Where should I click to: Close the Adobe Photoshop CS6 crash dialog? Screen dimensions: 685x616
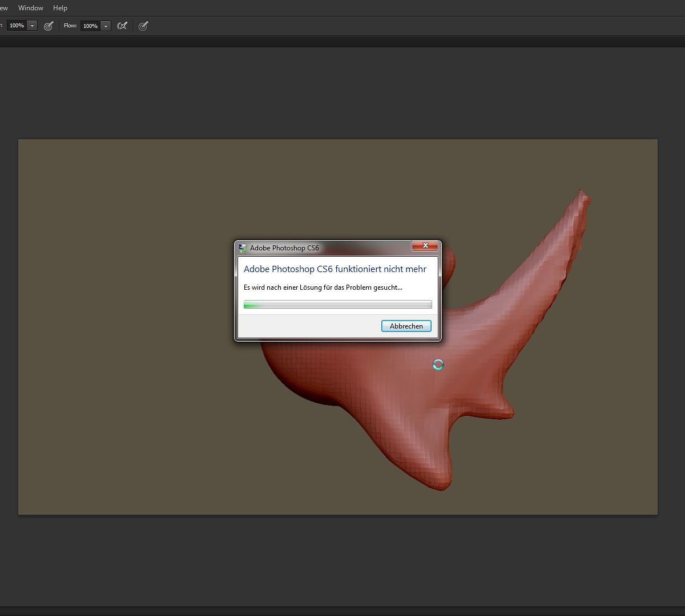tap(425, 246)
